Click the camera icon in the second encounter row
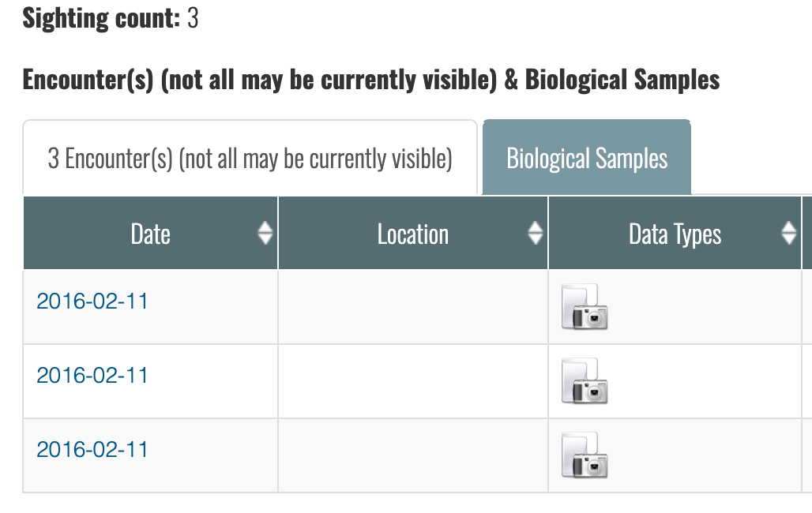812x513 pixels. click(x=585, y=380)
